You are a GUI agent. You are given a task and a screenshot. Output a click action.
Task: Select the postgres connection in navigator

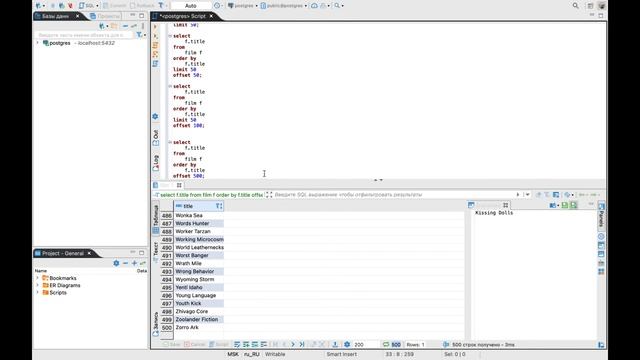[x=60, y=43]
